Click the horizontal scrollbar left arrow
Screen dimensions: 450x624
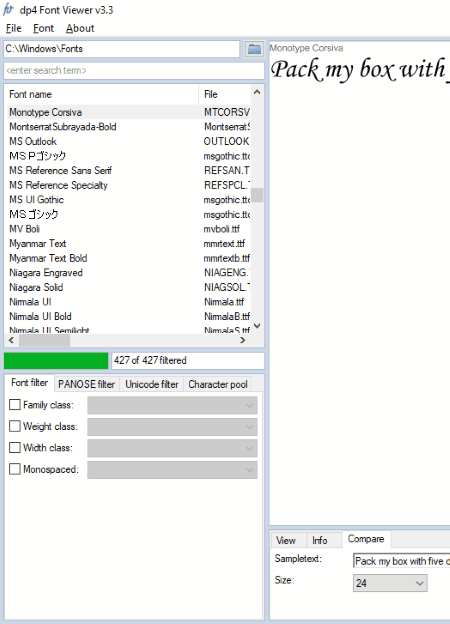pos(11,340)
